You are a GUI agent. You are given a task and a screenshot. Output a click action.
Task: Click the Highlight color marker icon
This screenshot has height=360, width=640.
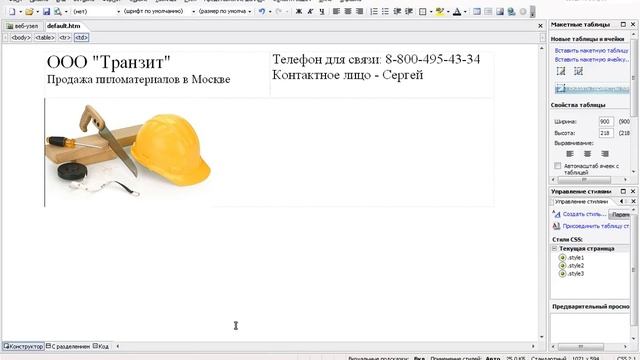click(x=440, y=12)
